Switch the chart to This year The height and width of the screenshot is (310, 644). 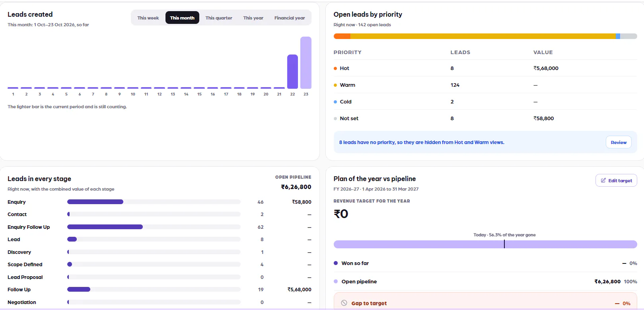point(253,18)
